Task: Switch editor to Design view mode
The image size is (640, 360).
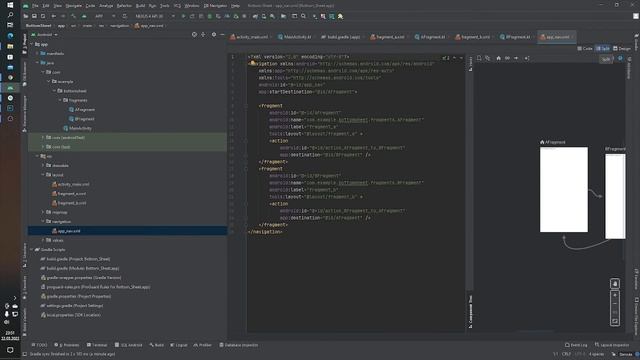Action: click(622, 49)
